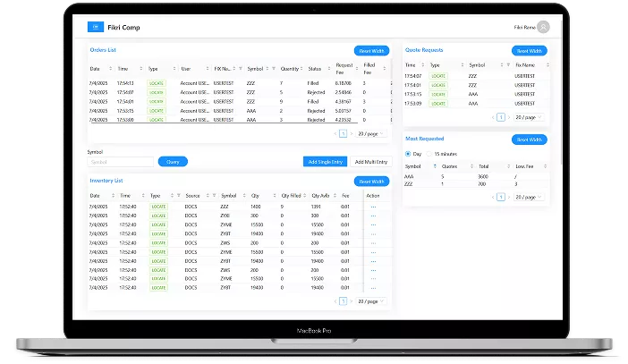Open Type filter in Inventory List
Screen dimensions: 628x364
(x=179, y=195)
